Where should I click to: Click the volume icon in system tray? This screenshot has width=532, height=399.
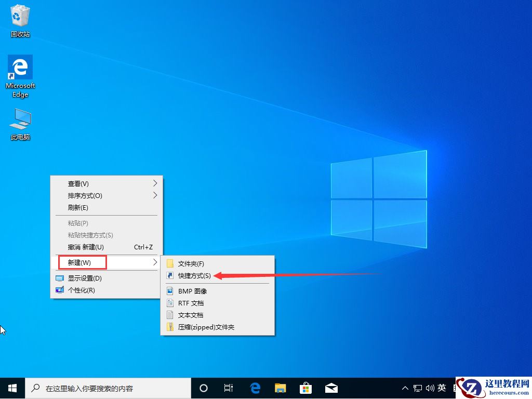[x=429, y=388]
